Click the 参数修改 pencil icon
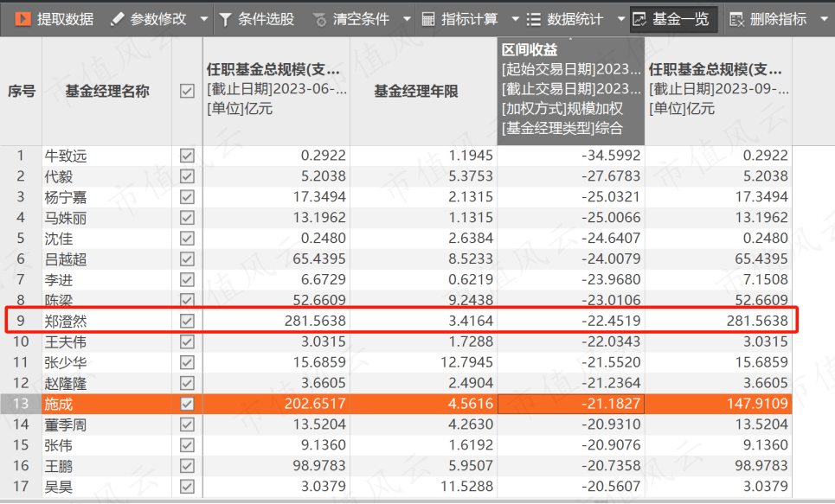The height and width of the screenshot is (504, 835). point(118,18)
